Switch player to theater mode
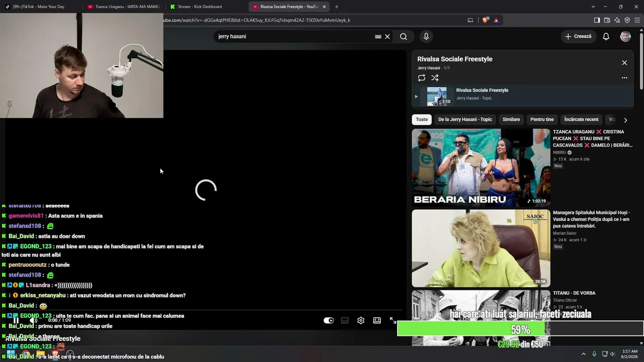The image size is (644, 362). click(x=377, y=320)
